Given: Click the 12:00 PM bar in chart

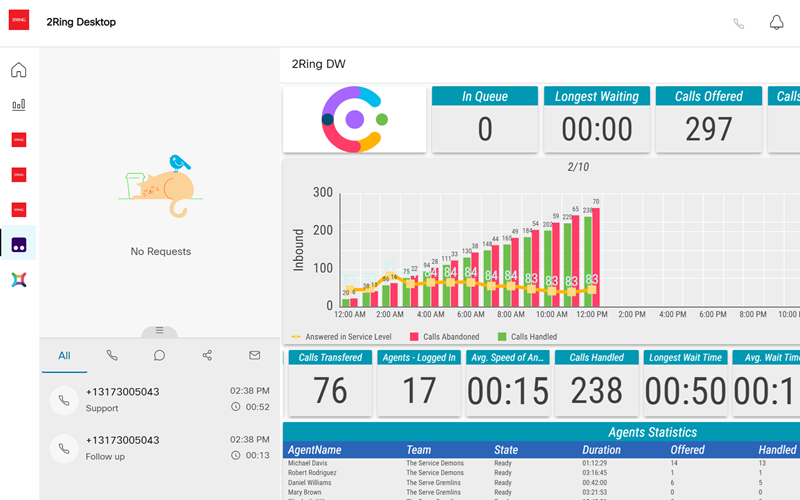Looking at the screenshot, I should pyautogui.click(x=592, y=257).
